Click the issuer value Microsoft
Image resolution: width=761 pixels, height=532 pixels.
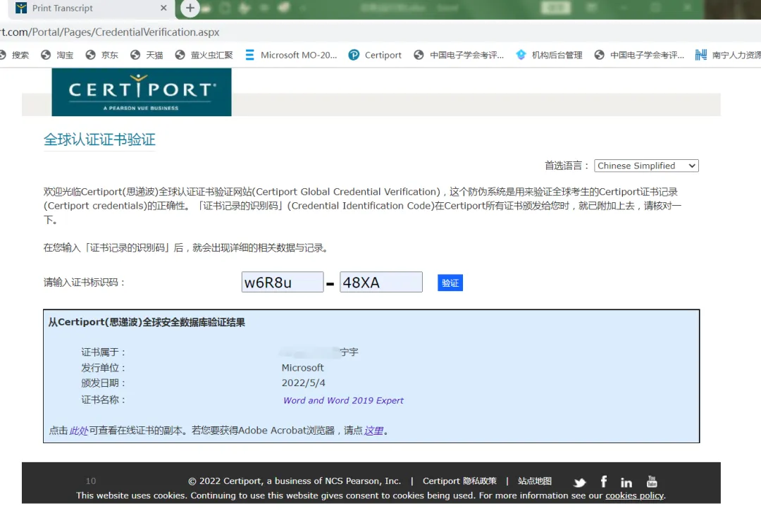click(x=302, y=368)
